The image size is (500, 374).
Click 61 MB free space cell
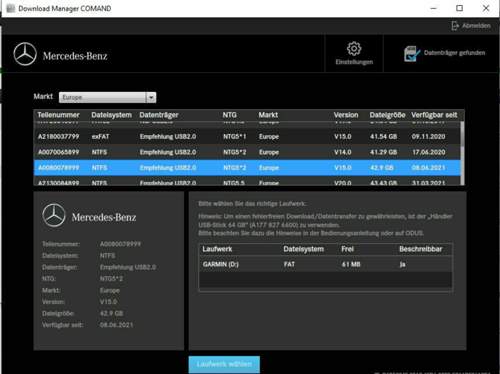click(351, 264)
